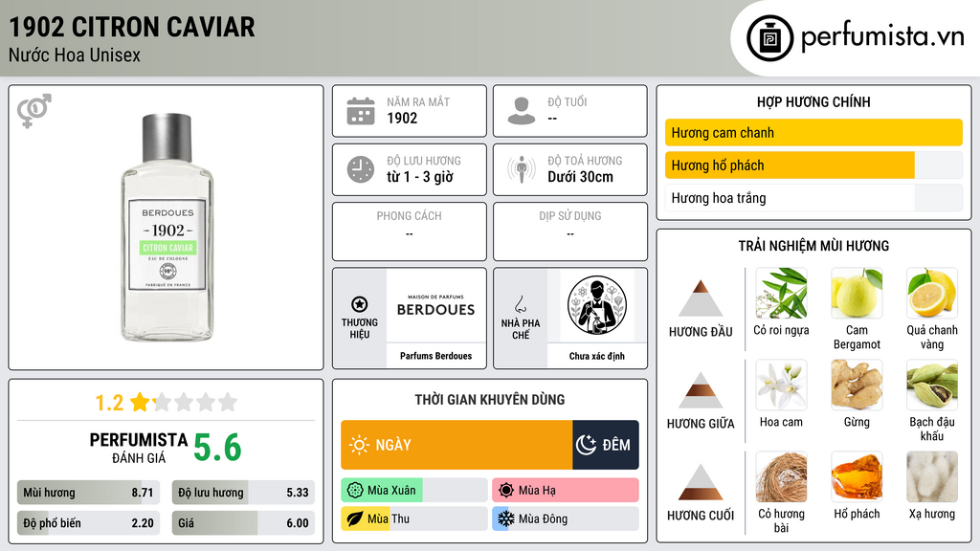Select the Cỏ roi ngựa note image
980x551 pixels.
(x=781, y=294)
